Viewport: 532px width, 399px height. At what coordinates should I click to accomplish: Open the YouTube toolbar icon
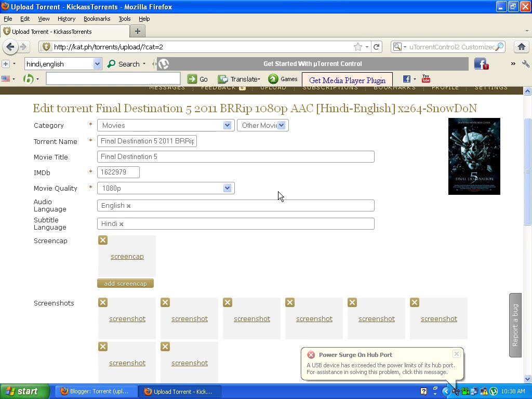(426, 79)
